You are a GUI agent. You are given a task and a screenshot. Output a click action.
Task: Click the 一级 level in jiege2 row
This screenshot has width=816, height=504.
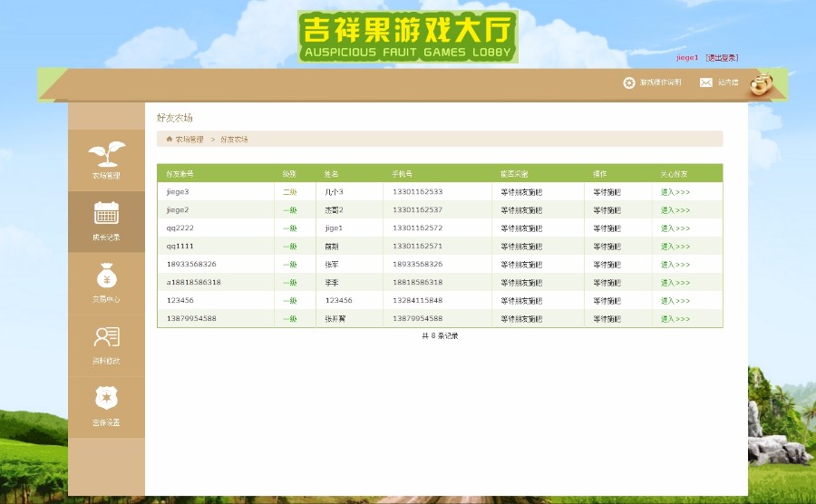tap(290, 210)
